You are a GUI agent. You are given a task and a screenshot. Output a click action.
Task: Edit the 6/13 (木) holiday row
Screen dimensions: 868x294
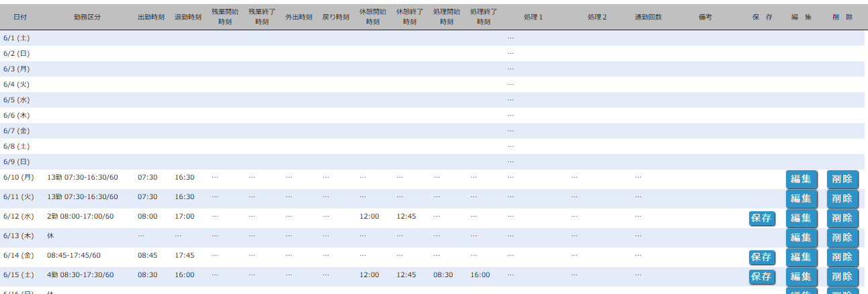point(801,237)
